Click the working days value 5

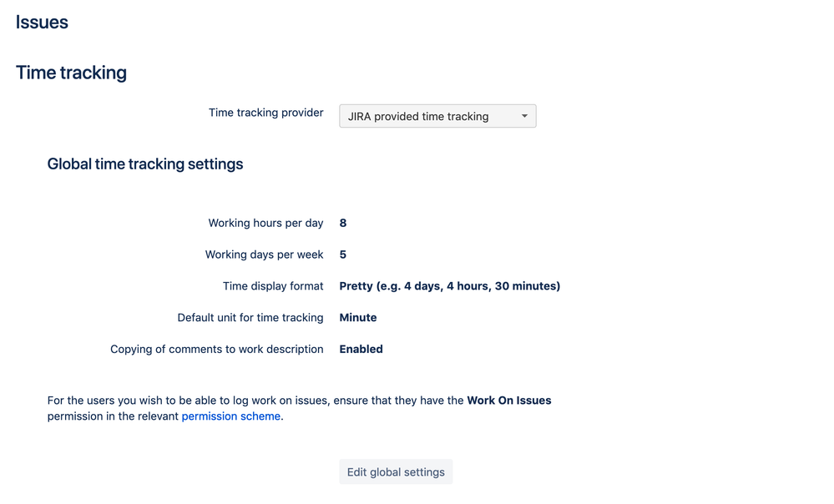pyautogui.click(x=343, y=255)
